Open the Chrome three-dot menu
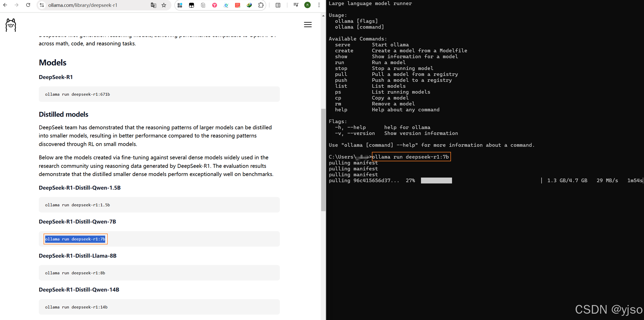Viewport: 644px width, 320px height. tap(319, 5)
